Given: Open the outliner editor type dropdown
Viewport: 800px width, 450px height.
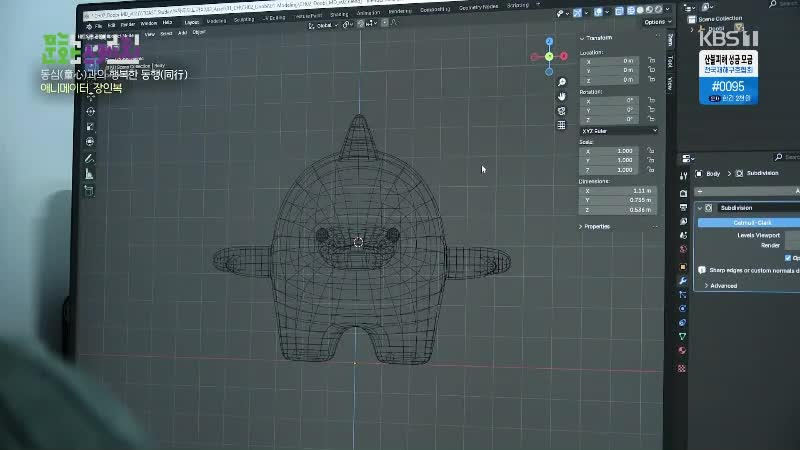Looking at the screenshot, I should [x=689, y=8].
